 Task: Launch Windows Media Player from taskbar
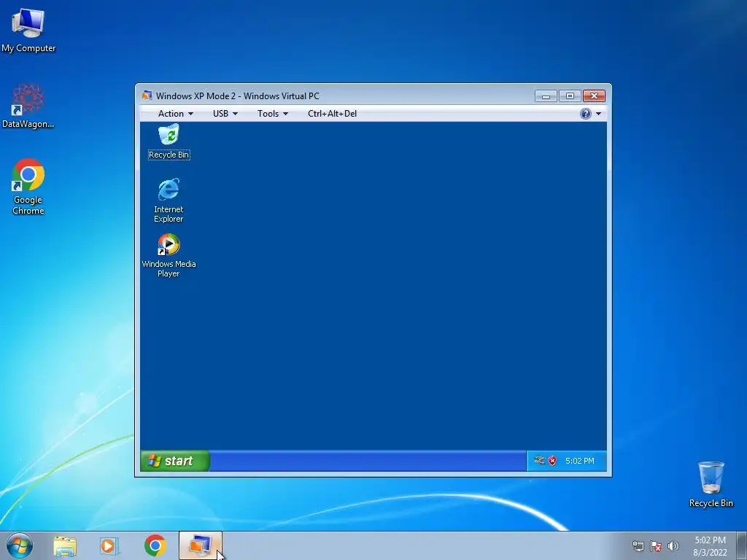(109, 545)
